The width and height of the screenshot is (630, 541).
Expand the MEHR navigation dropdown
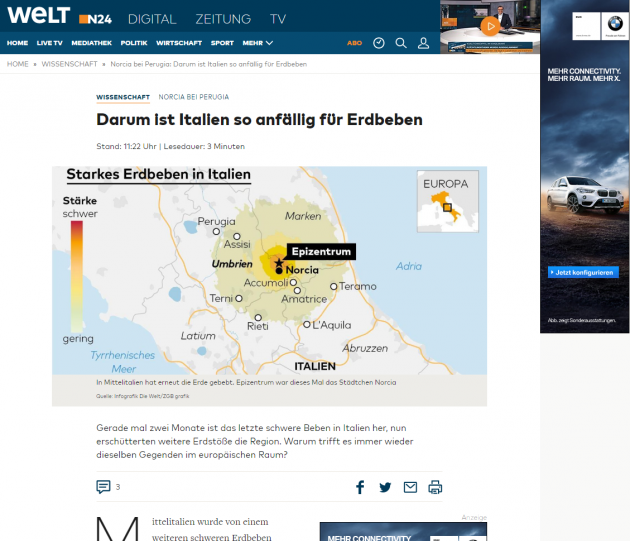257,43
